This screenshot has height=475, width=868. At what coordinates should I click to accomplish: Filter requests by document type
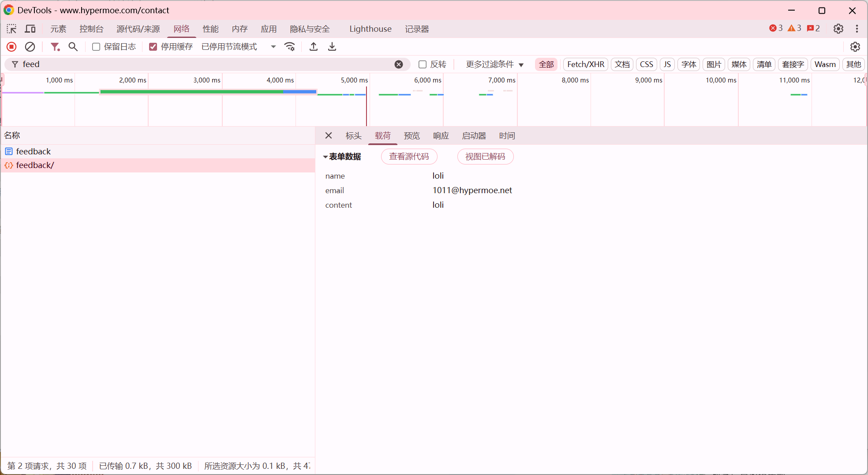coord(622,64)
